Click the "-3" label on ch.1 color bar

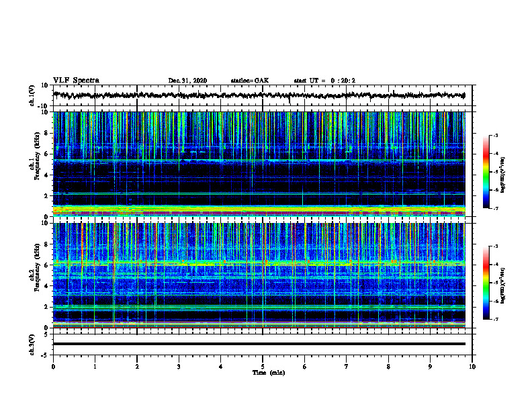point(496,135)
